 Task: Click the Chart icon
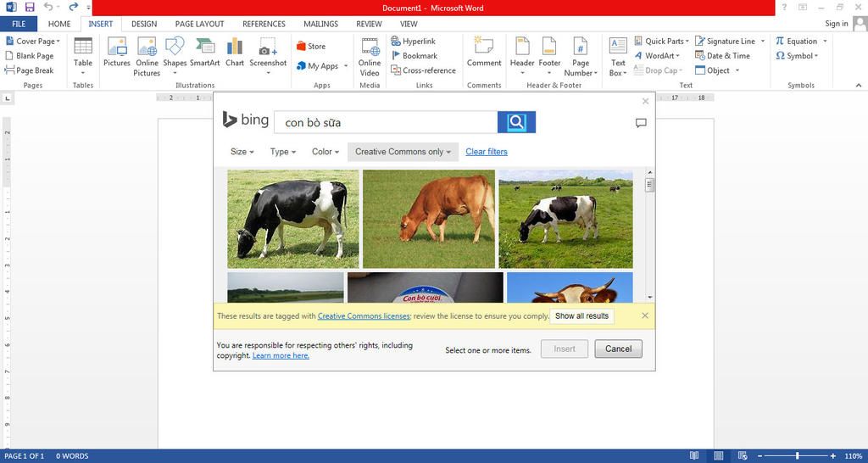[235, 53]
